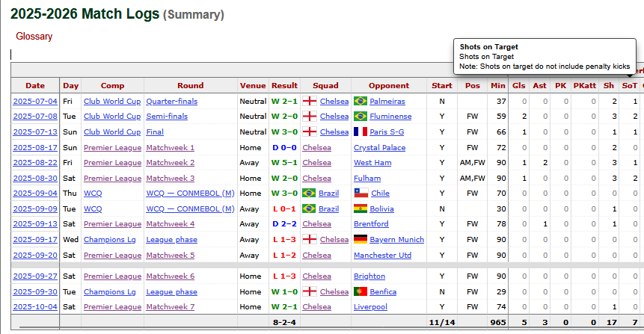Click Bolivia flag icon in opponent column
Screen dimensions: 644x334
tap(361, 208)
